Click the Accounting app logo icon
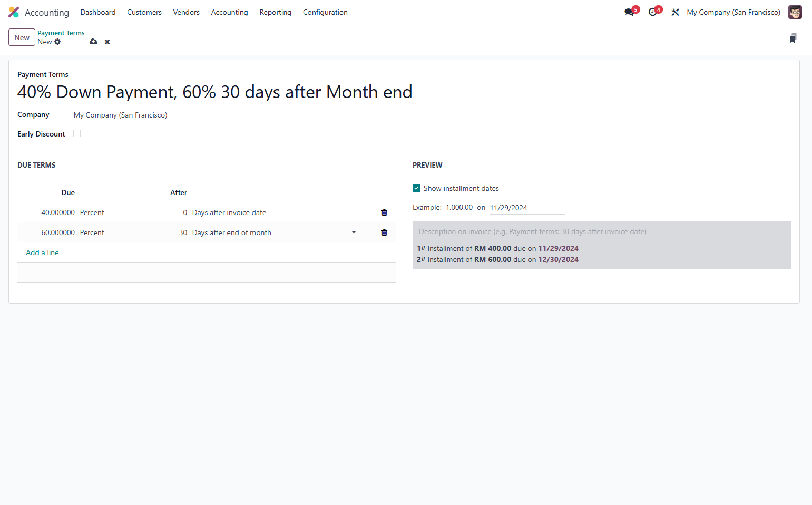The image size is (812, 505). [14, 12]
